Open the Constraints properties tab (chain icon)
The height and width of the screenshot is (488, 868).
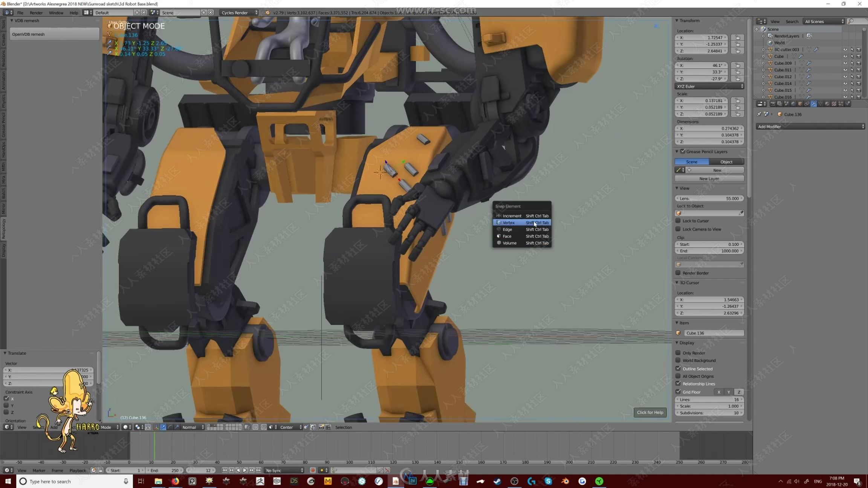[x=807, y=104]
